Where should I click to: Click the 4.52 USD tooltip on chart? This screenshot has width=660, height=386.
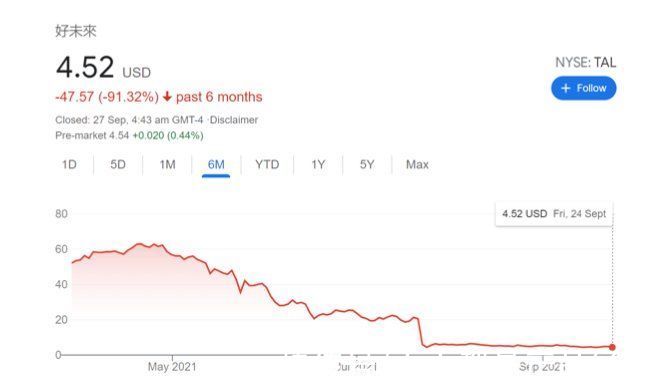pyautogui.click(x=554, y=214)
